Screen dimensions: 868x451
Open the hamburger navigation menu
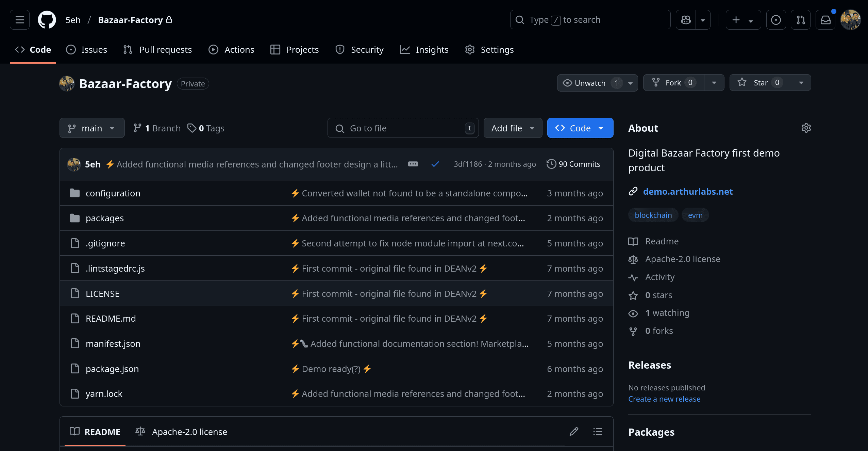click(x=20, y=20)
